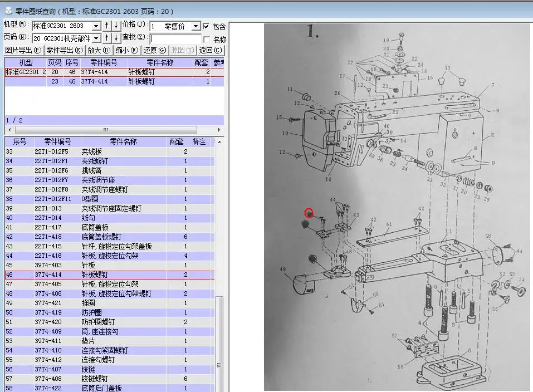This screenshot has height=392, width=533.
Task: Select row 51 防护圈螺钉
Action: tap(110, 322)
